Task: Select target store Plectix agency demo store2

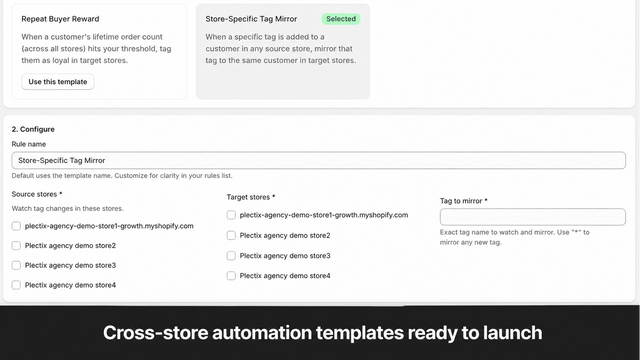Action: pyautogui.click(x=231, y=235)
